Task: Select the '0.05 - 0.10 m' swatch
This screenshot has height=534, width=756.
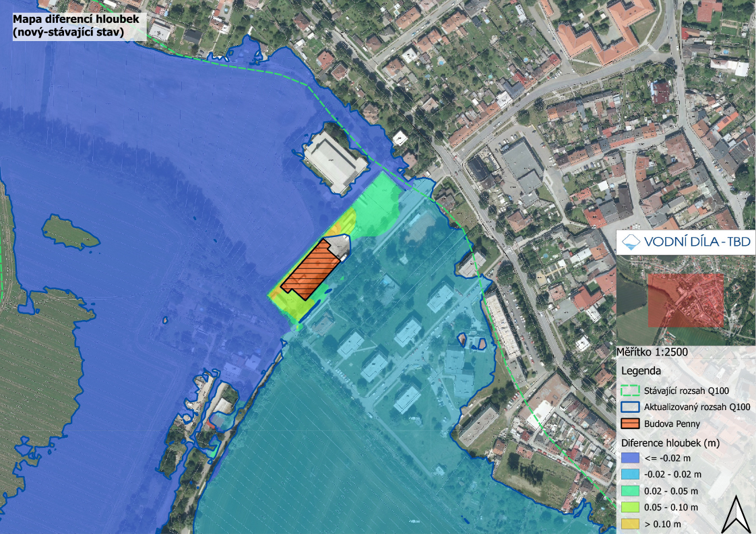Action: pos(631,507)
